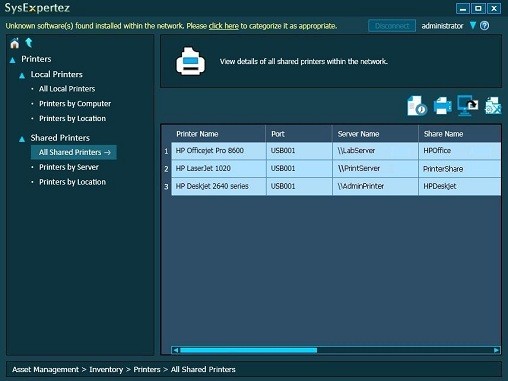508x381 pixels.
Task: Click USB001 port of HP Deskjet row
Action: pos(299,186)
